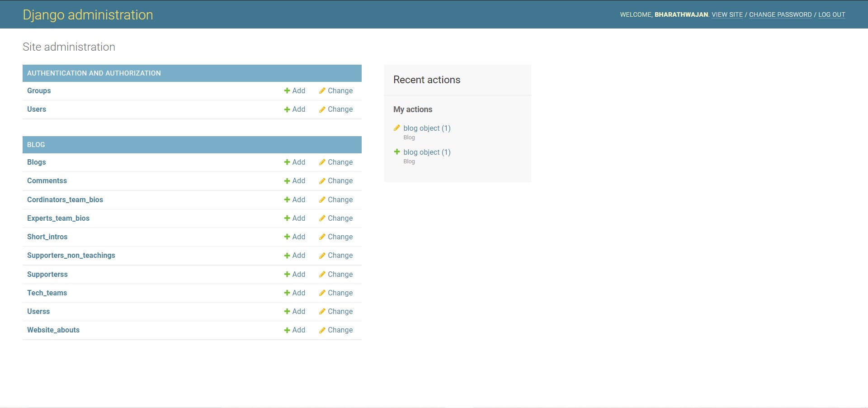Viewport: 868px width, 408px height.
Task: Click the pencil icon in Short_intros row
Action: coord(322,237)
